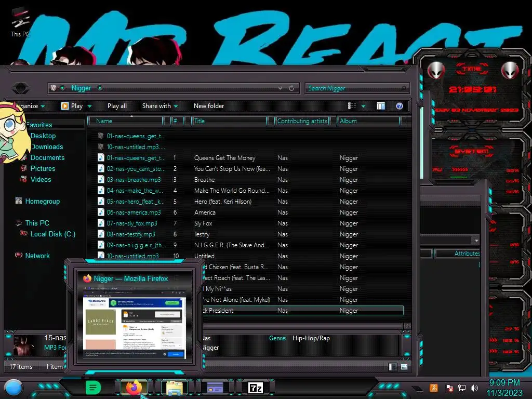This screenshot has width=532, height=399.
Task: Click the change view icon
Action: click(352, 106)
